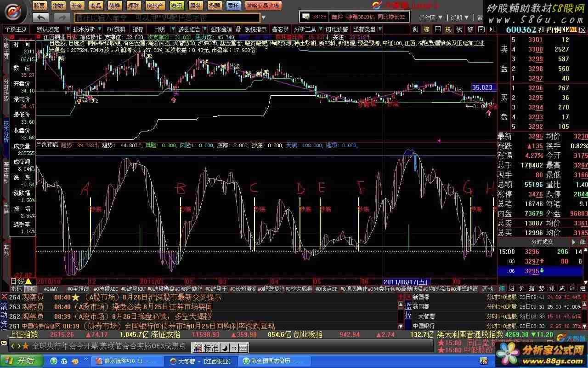The height and width of the screenshot is (368, 588).
Task: Select the #0波段KDJ indicator tab
Action: [x=133, y=289]
